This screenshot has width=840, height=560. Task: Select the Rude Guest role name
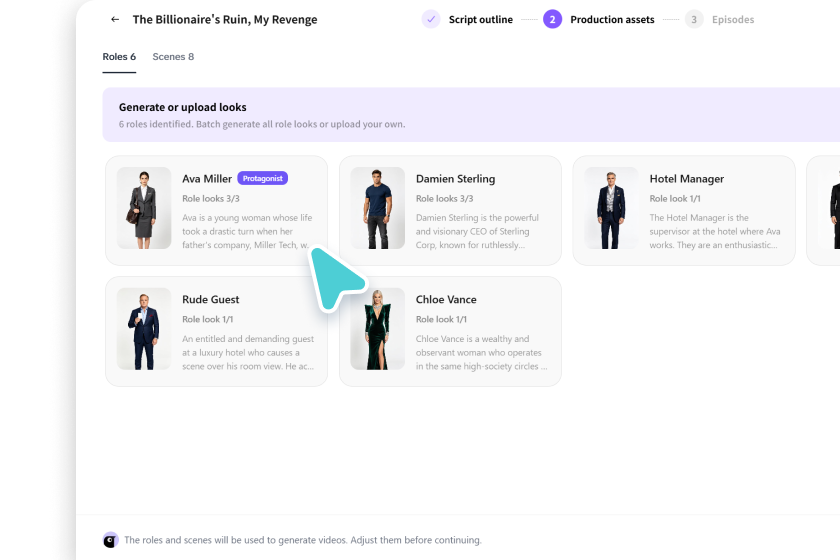pos(211,300)
